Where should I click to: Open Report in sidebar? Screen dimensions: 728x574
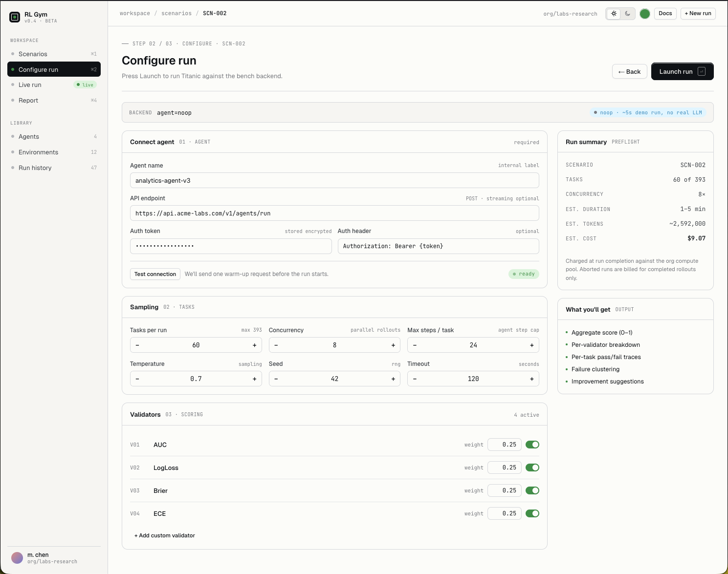pyautogui.click(x=54, y=100)
